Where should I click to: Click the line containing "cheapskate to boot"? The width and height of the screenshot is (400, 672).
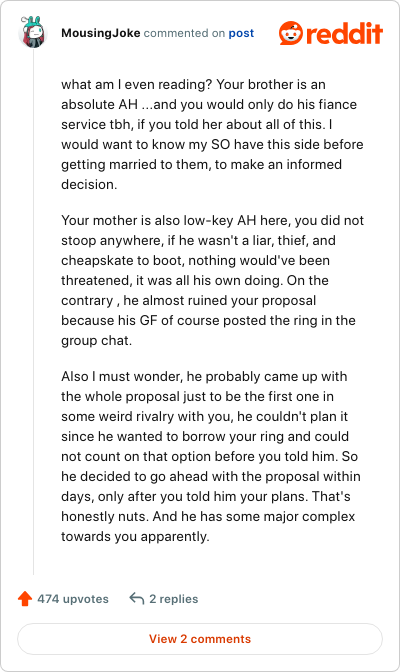pos(195,260)
